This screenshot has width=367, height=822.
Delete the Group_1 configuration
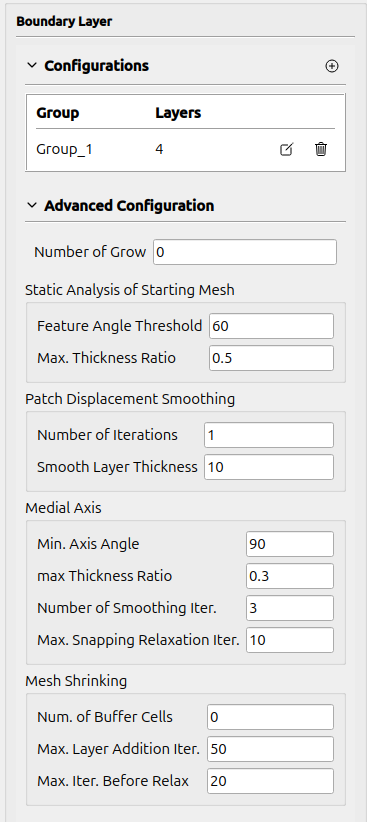[x=321, y=149]
